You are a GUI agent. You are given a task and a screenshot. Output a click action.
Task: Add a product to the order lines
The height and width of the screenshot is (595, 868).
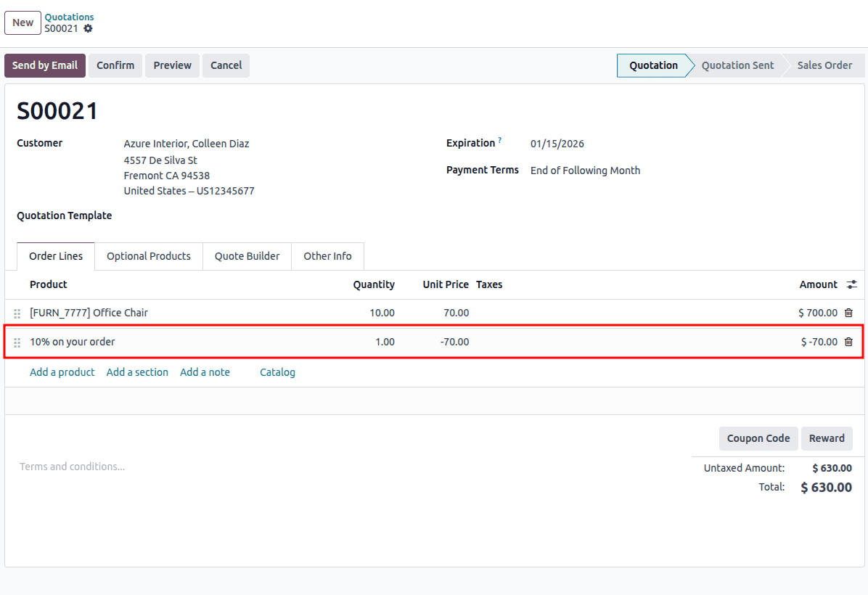click(62, 372)
